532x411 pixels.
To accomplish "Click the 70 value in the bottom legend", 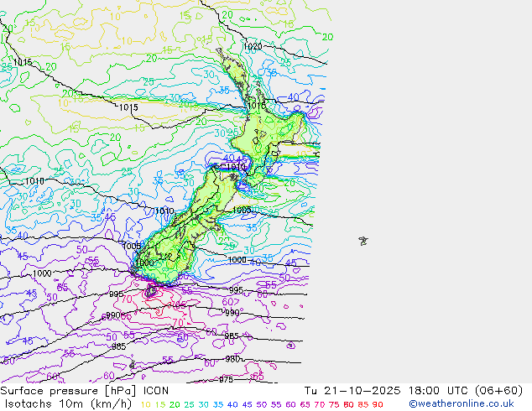I will click(x=320, y=404).
